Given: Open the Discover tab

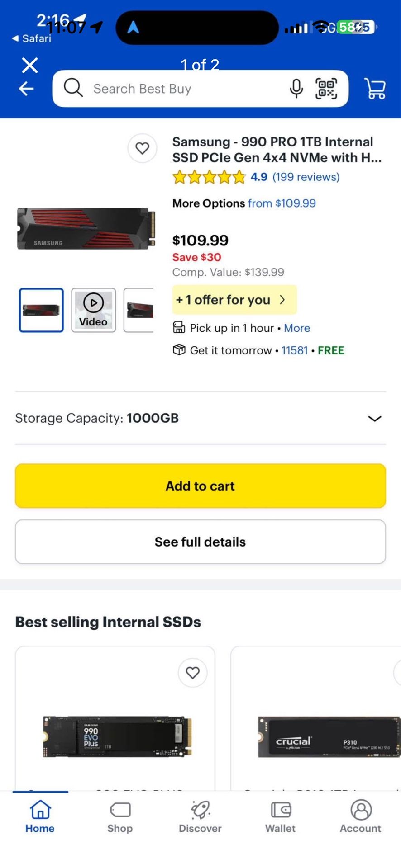Looking at the screenshot, I should click(200, 818).
